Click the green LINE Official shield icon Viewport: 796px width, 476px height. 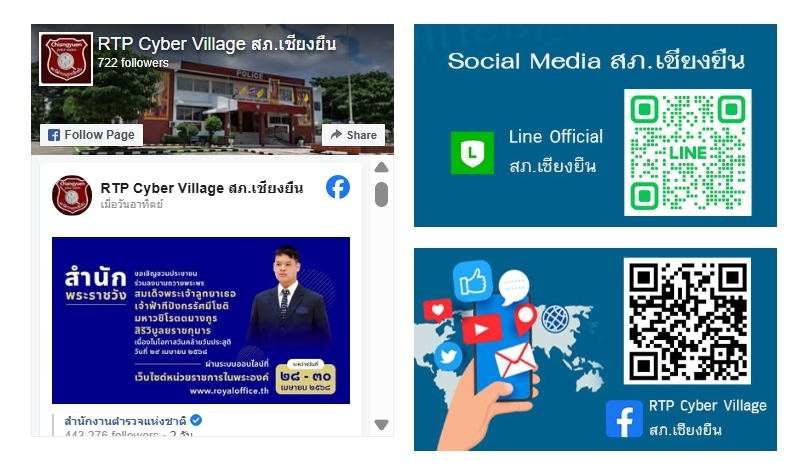pos(472,153)
